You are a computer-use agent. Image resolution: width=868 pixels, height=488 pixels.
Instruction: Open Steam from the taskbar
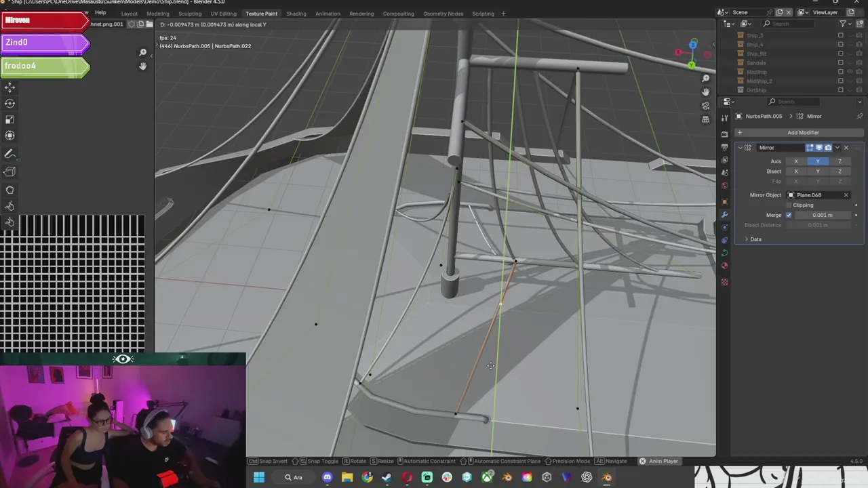(x=387, y=477)
